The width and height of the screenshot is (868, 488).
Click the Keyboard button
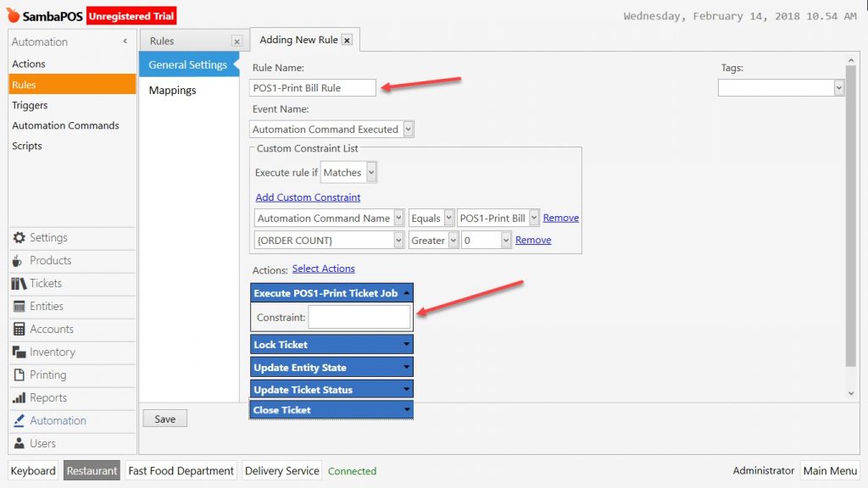[33, 471]
